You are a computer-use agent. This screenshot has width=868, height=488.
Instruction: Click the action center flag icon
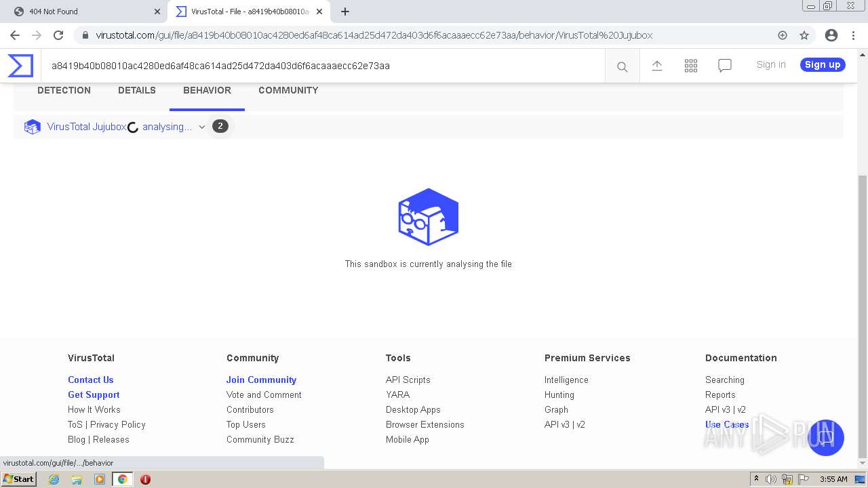pos(804,479)
